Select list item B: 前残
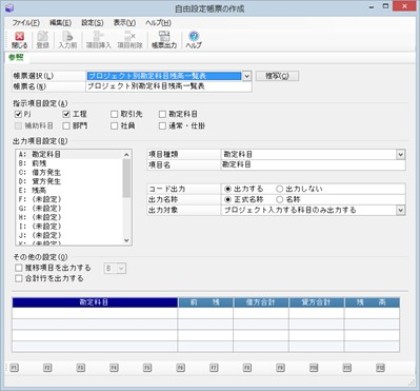The width and height of the screenshot is (420, 391). (x=69, y=163)
